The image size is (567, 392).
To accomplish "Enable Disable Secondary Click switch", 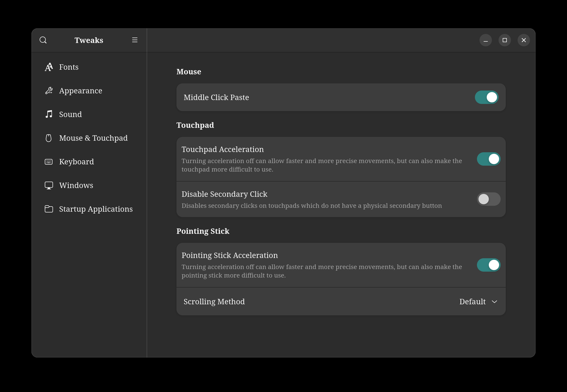I will coord(489,199).
